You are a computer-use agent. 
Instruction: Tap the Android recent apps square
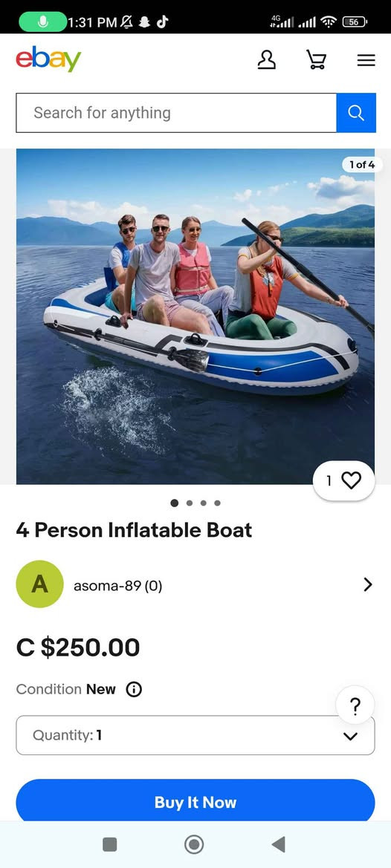click(x=110, y=844)
